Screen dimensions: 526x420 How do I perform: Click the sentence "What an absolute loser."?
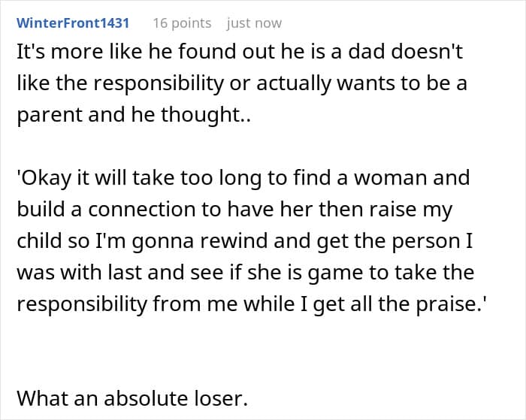pos(132,398)
